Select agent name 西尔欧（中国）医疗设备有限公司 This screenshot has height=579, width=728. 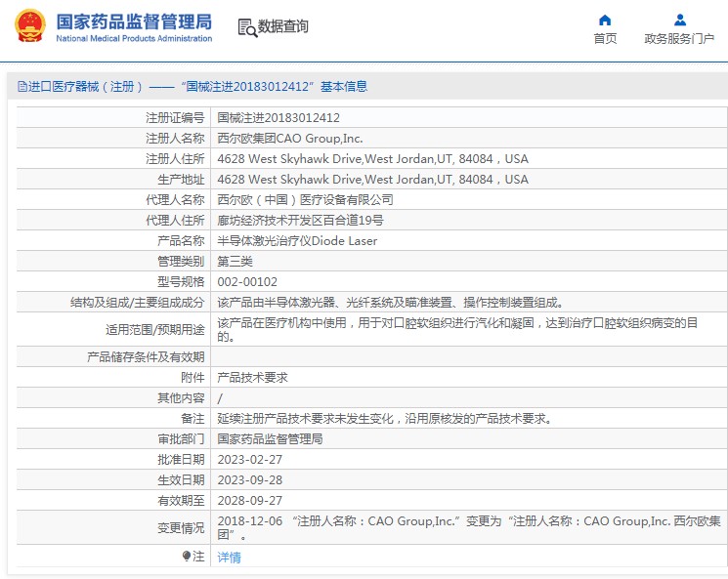click(x=305, y=199)
